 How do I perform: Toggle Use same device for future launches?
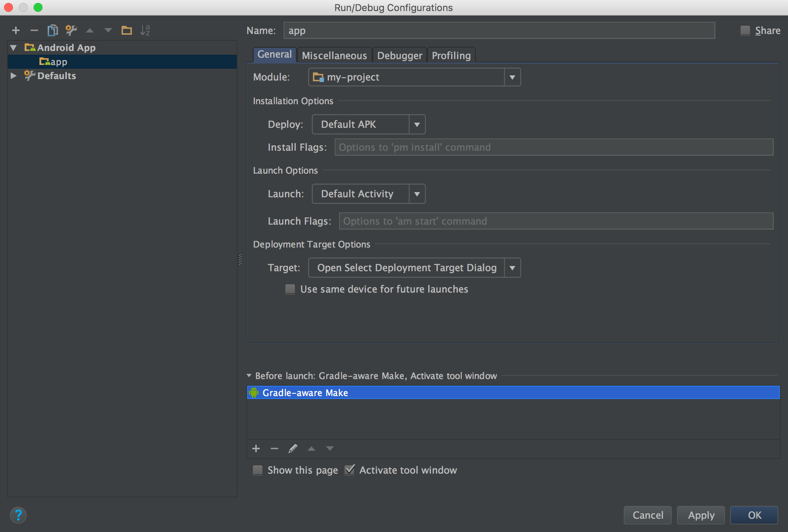pyautogui.click(x=289, y=289)
